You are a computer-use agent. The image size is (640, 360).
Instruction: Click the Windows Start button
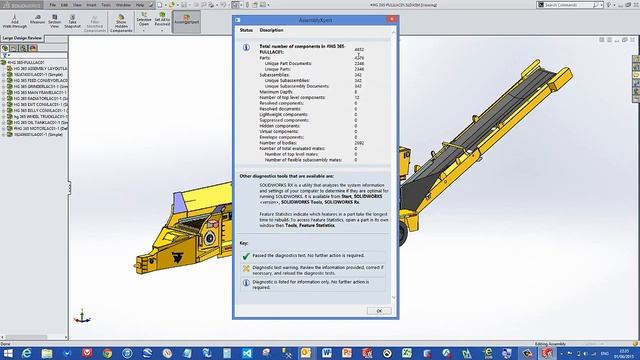click(x=8, y=353)
